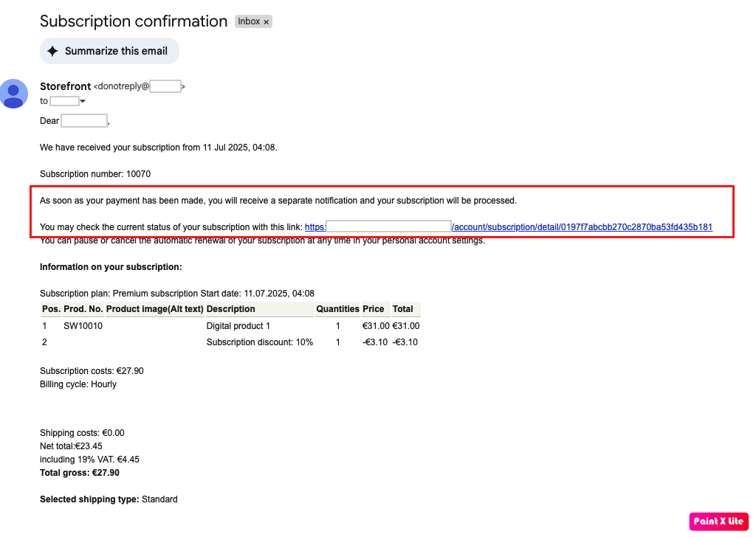Select the Inbox label chip
The width and height of the screenshot is (756, 537).
247,21
